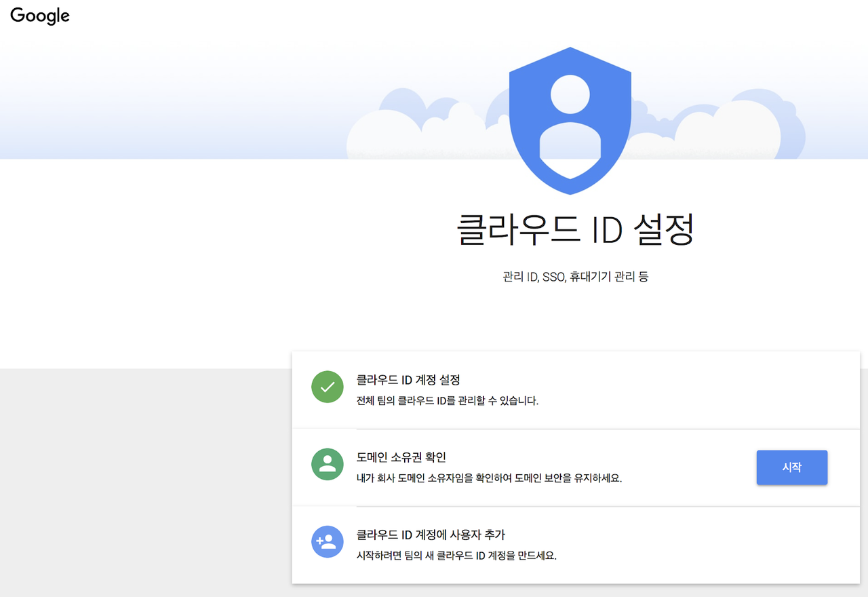Click the text 전체 팀의 클라우드 ID를 관리할 수 있습니다
This screenshot has height=597, width=868.
click(448, 401)
